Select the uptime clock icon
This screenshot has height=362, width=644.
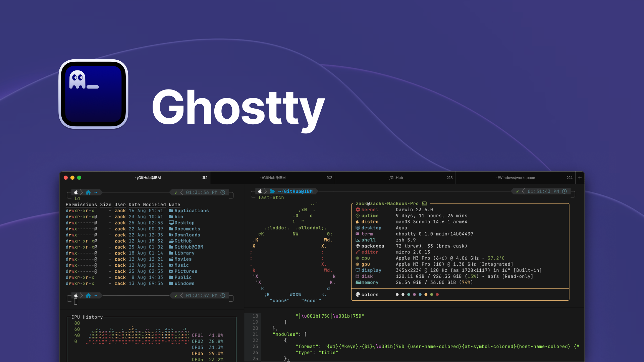click(358, 216)
